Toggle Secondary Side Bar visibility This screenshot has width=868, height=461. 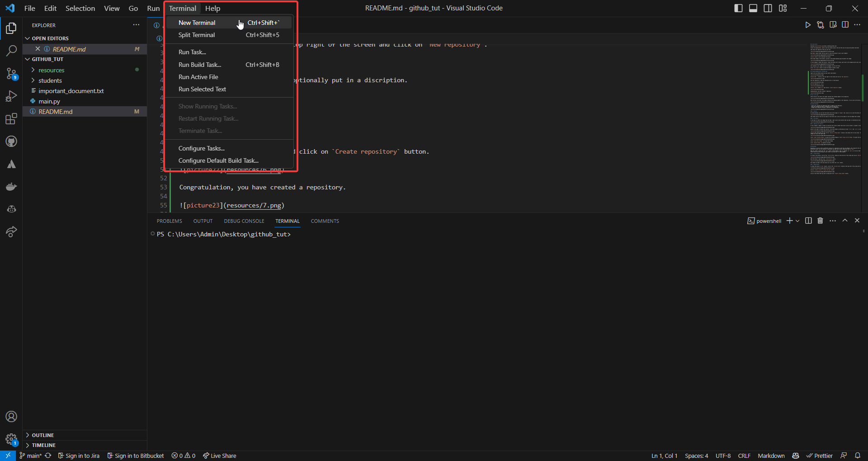click(x=768, y=8)
